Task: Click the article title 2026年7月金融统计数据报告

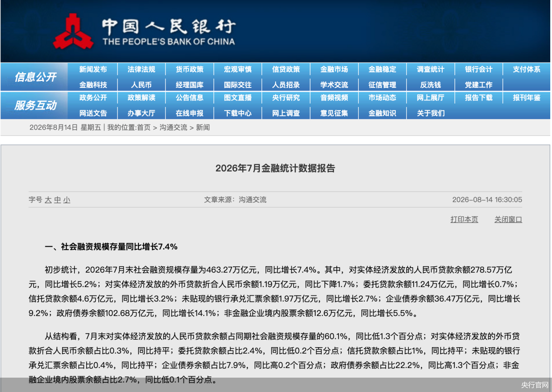Action: point(275,168)
